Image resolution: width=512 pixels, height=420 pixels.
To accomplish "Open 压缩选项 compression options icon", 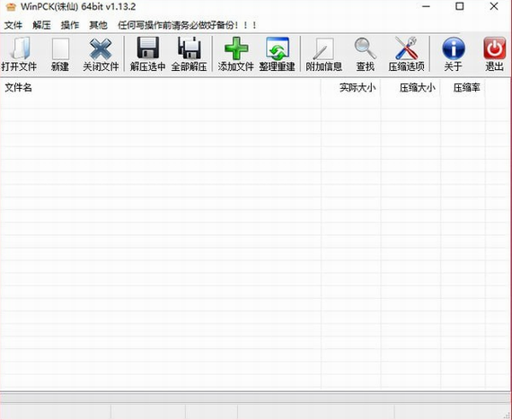I will click(407, 54).
